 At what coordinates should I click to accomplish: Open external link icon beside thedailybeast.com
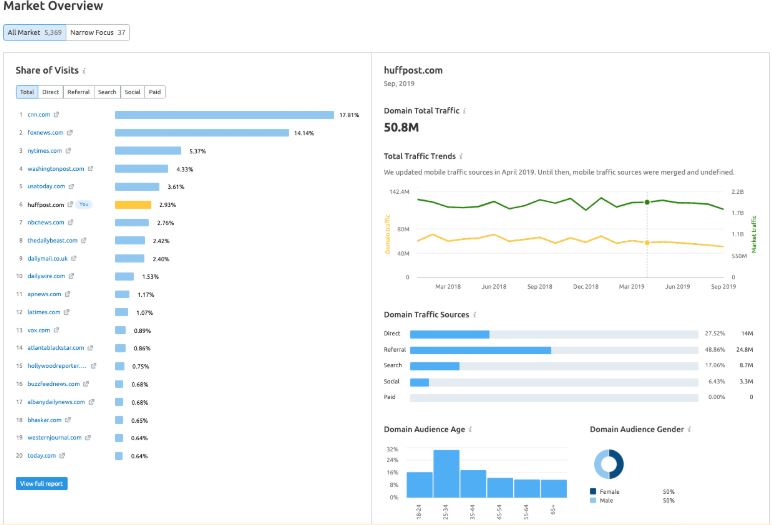[83, 240]
